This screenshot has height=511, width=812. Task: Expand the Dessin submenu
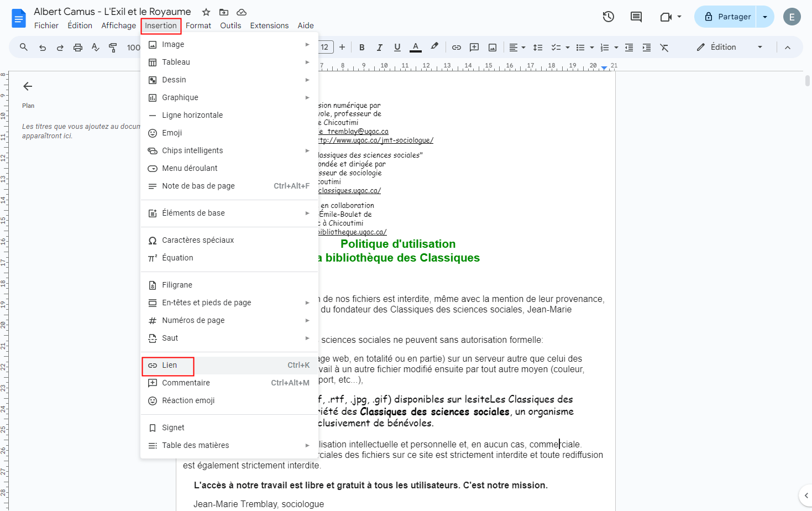229,80
